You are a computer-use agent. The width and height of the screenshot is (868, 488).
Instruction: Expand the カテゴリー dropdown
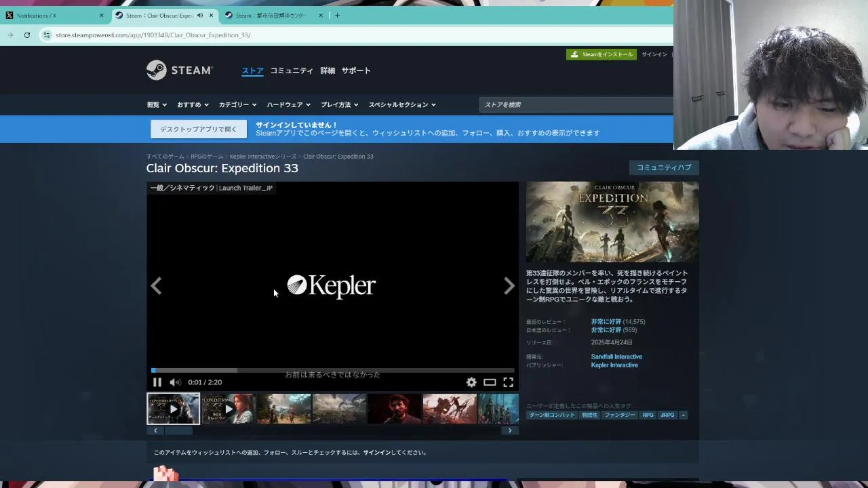237,105
